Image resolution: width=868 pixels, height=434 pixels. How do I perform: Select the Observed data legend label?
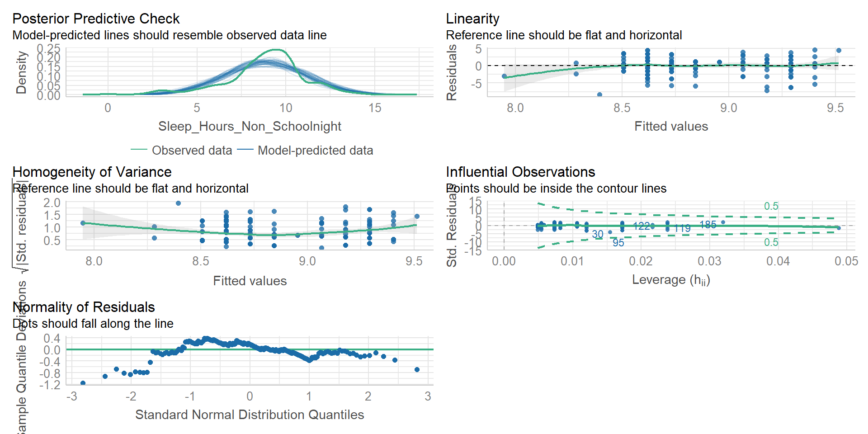pos(192,150)
